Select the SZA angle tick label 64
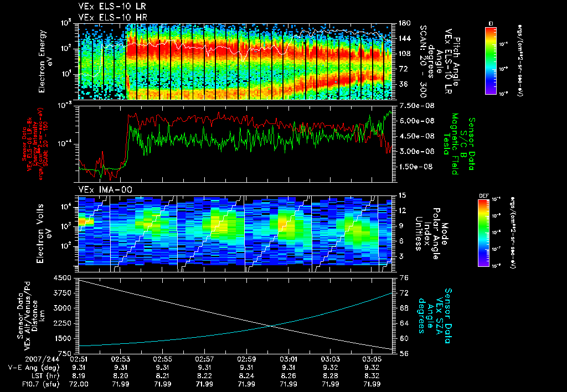 [404, 323]
